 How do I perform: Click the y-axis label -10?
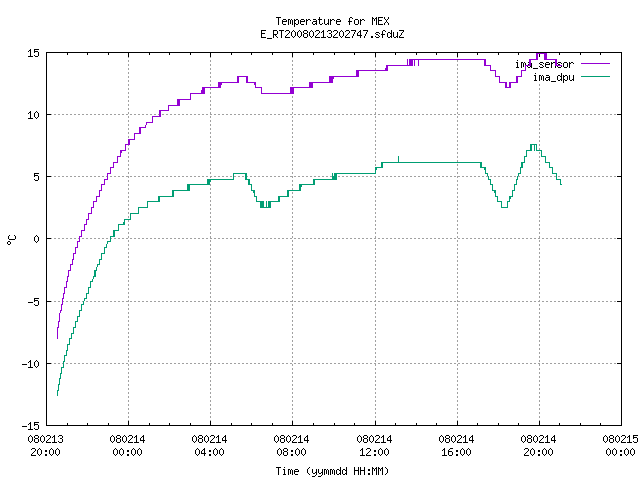(31, 364)
